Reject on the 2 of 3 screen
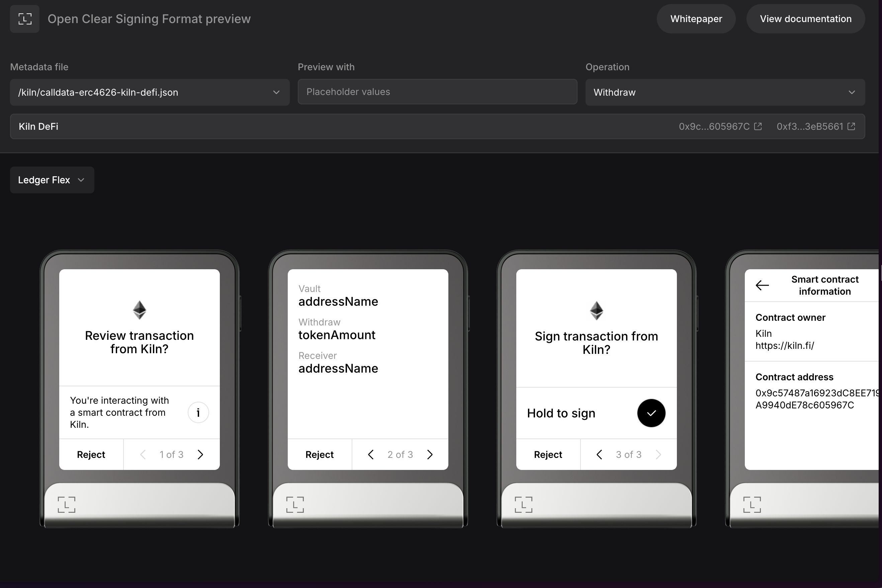 [x=319, y=455]
